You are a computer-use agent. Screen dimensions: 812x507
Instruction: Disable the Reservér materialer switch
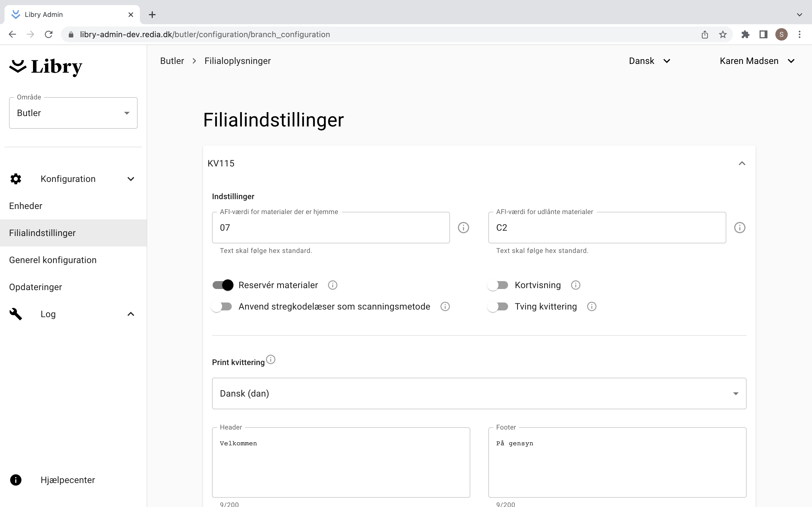[x=223, y=285]
